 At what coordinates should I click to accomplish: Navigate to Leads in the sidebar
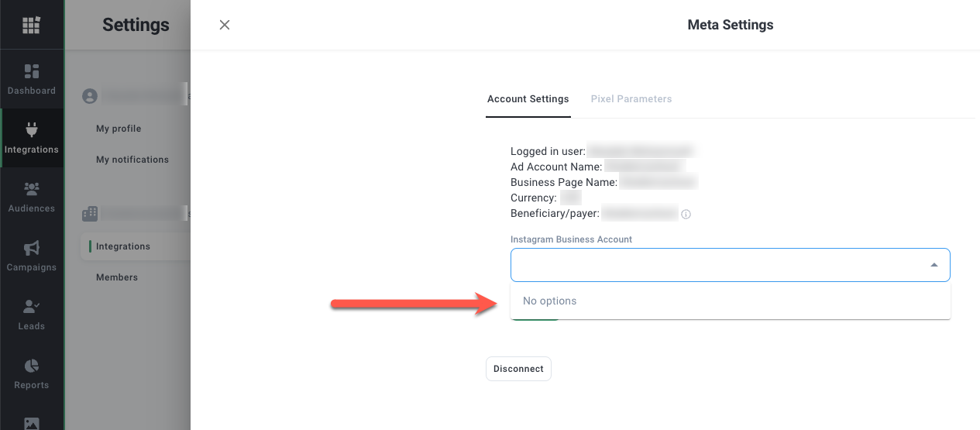pos(32,315)
